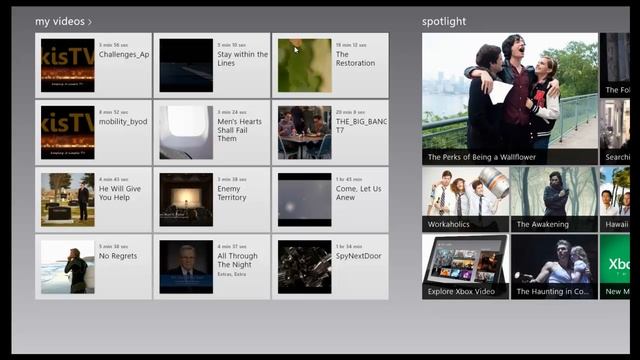Open Enemy Territory video tile
This screenshot has width=640, height=360.
tap(212, 200)
